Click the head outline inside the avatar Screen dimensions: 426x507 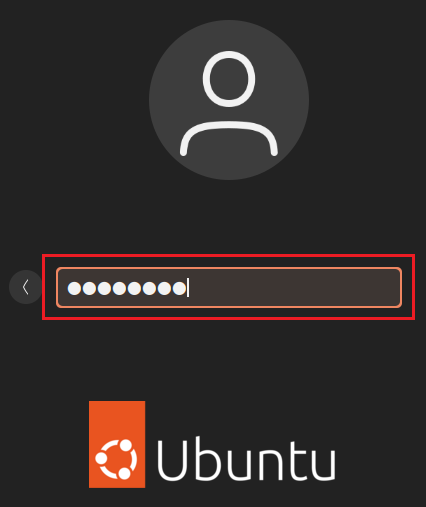point(229,79)
